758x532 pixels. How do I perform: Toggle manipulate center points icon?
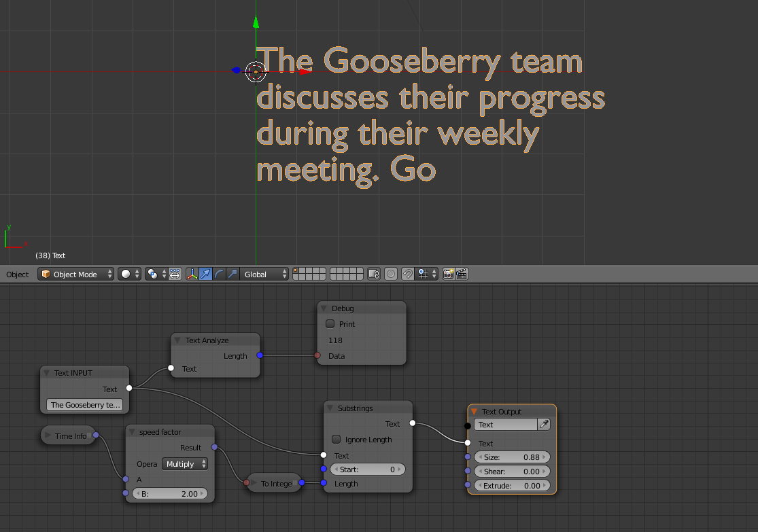pos(175,274)
